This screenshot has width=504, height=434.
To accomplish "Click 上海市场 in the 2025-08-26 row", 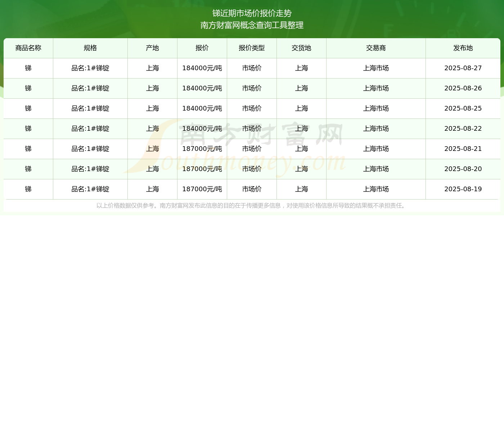I will [x=376, y=88].
